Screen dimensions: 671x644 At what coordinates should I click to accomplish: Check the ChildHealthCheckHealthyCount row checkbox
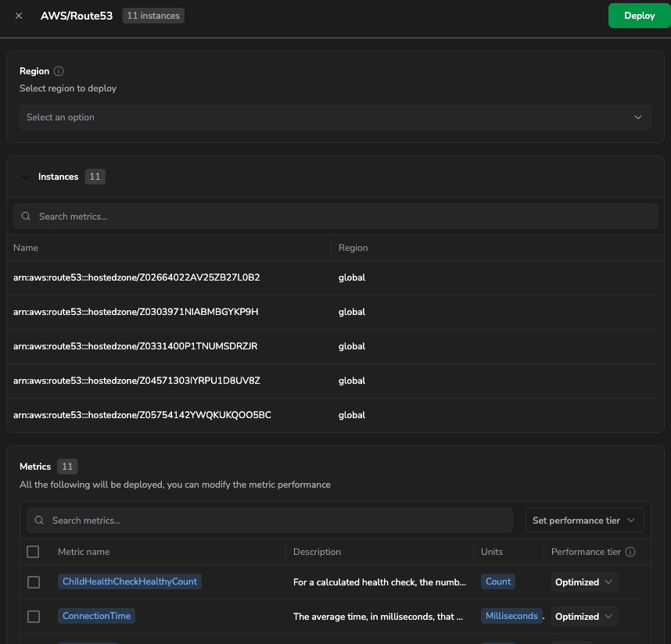pyautogui.click(x=34, y=582)
